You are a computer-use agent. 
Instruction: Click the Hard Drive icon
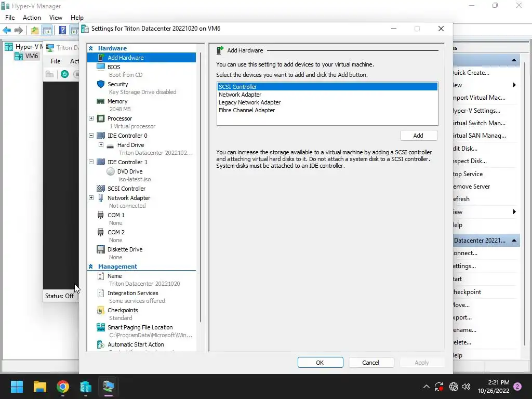(x=110, y=146)
